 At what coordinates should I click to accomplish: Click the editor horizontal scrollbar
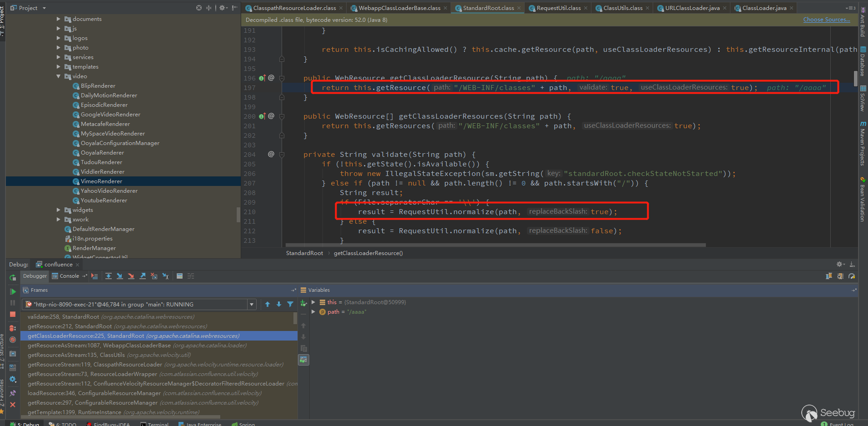(495, 245)
